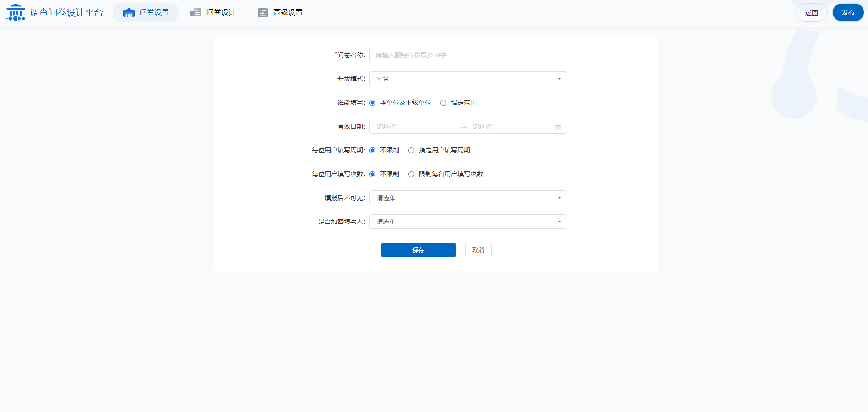This screenshot has width=868, height=412.
Task: Expand the 开放模式 dropdown
Action: [x=468, y=79]
